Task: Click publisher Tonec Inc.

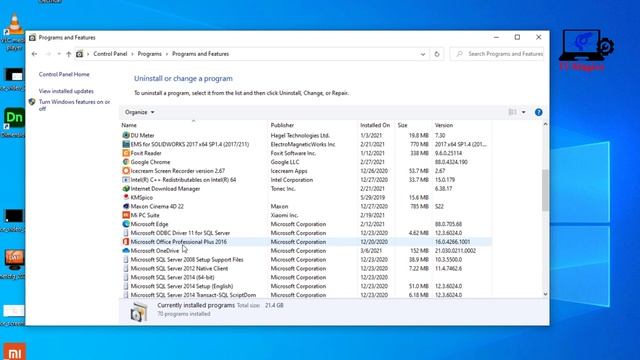Action: (283, 189)
